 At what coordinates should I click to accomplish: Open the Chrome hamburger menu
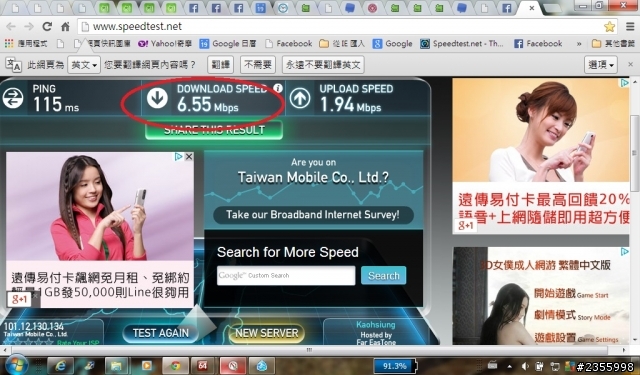pos(630,27)
